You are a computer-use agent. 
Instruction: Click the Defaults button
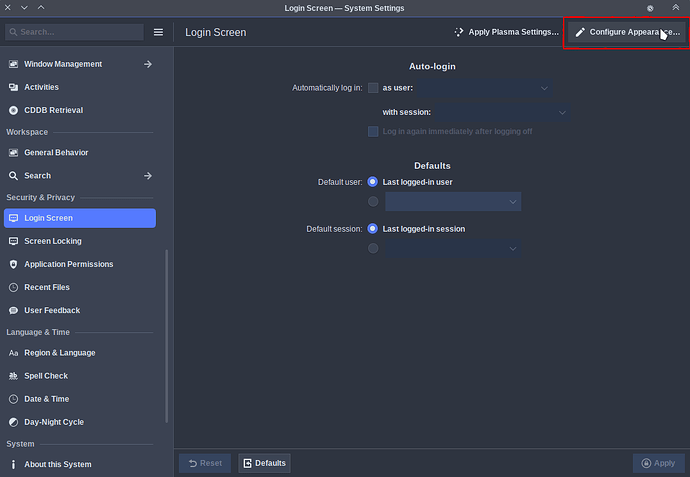pos(264,463)
